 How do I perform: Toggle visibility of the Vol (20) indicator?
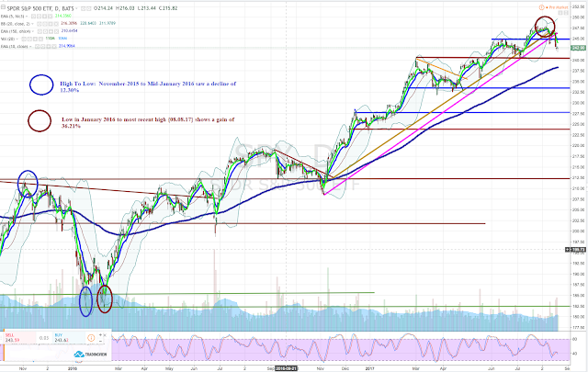point(24,39)
